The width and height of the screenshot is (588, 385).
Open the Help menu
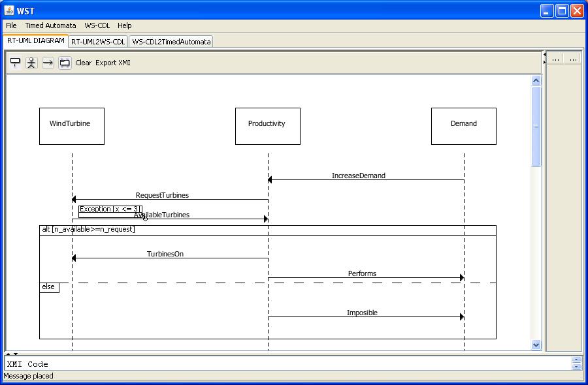click(x=125, y=25)
